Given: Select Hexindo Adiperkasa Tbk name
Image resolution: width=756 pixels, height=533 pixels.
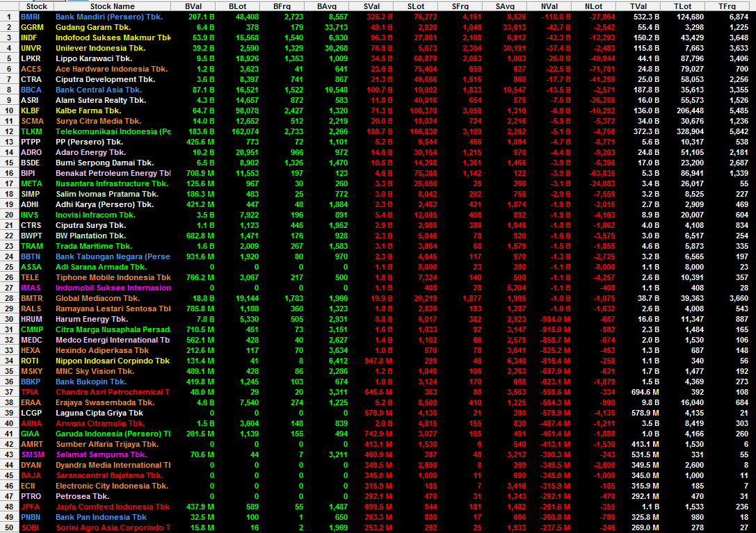Looking at the screenshot, I should pyautogui.click(x=102, y=351).
